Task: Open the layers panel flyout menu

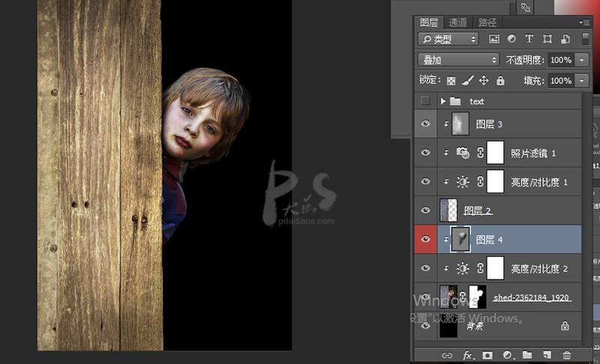Action: coord(584,22)
